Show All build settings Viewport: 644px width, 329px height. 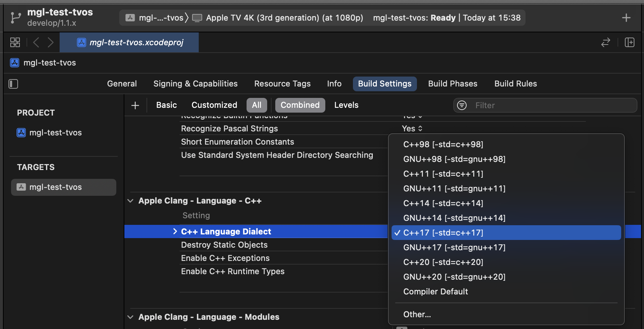[256, 105]
